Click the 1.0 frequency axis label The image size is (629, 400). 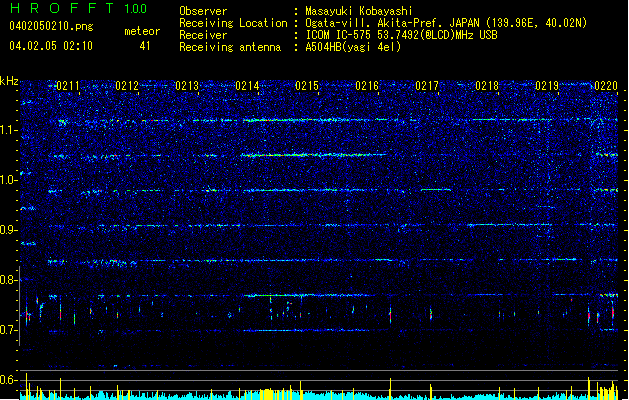click(x=9, y=180)
